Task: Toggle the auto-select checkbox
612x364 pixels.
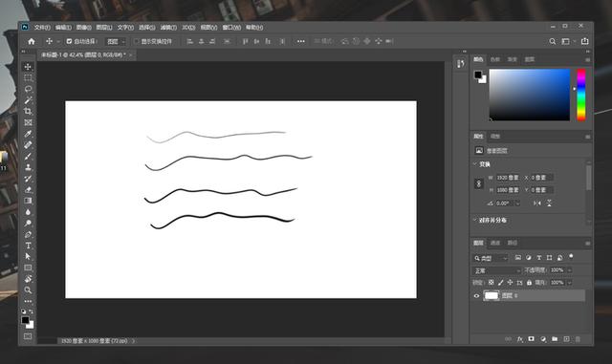Action: point(69,41)
